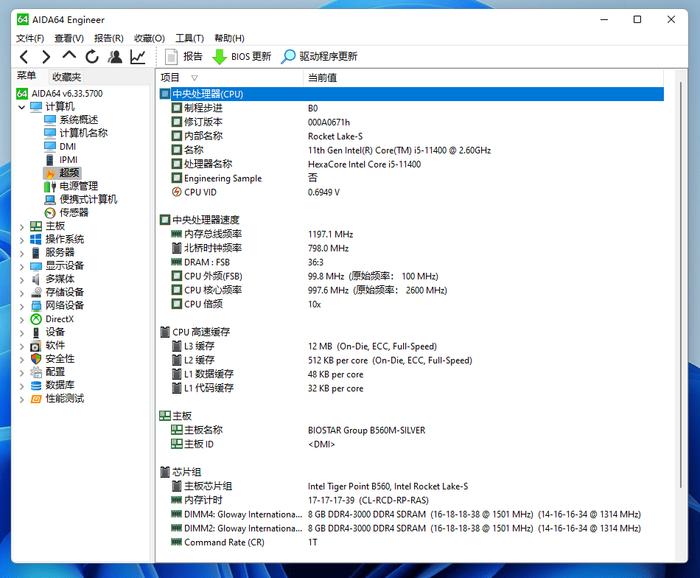The height and width of the screenshot is (578, 700).
Task: Select the CPU 倍频 row
Action: tap(411, 304)
